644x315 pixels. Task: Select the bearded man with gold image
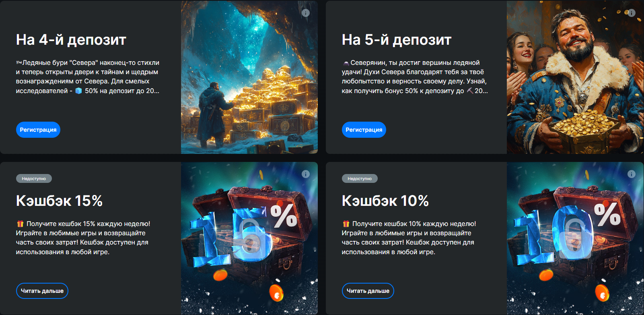click(575, 77)
